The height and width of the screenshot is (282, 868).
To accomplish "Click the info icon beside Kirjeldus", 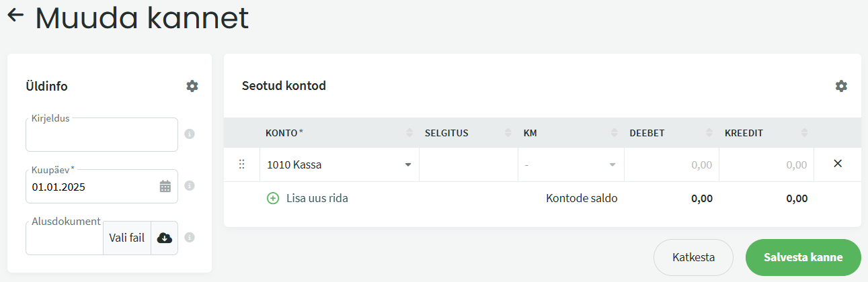I will [190, 134].
